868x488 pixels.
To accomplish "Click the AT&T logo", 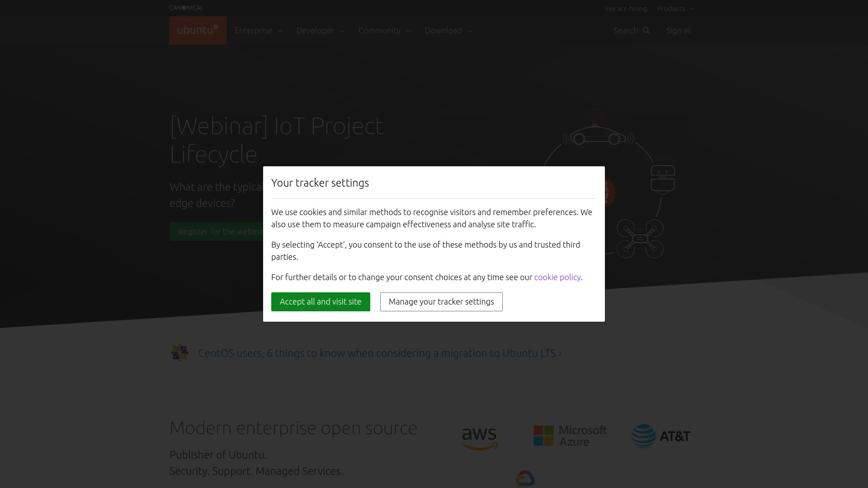I will pos(661,436).
